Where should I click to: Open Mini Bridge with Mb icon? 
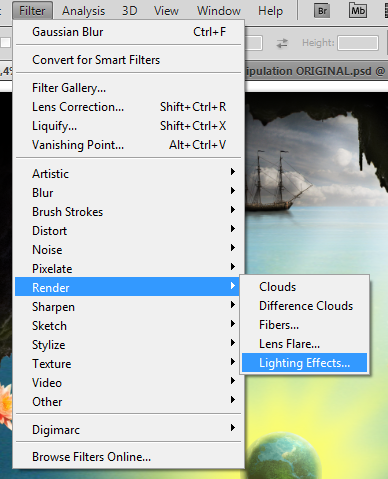click(358, 11)
